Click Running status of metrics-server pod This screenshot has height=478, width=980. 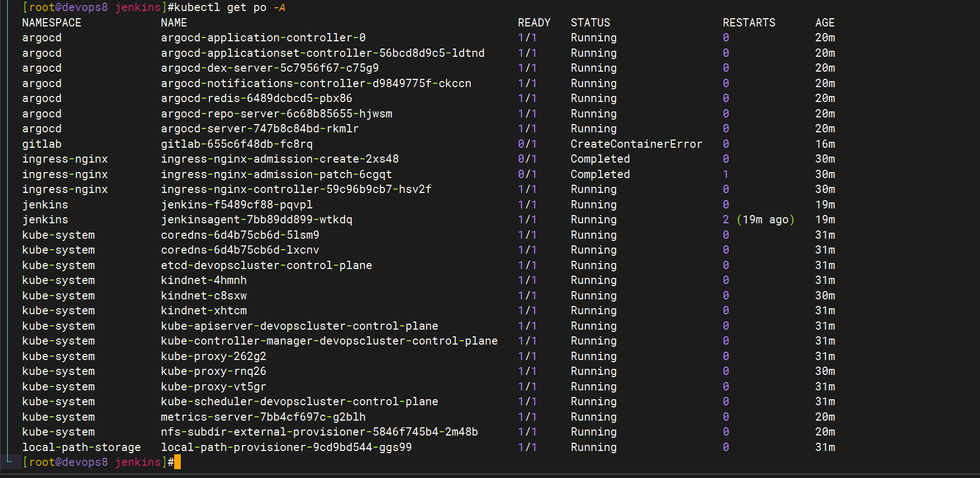[594, 417]
